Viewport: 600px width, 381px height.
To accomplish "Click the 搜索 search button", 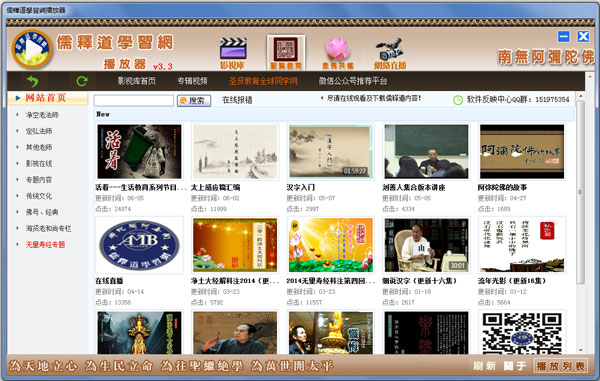I will [x=194, y=101].
